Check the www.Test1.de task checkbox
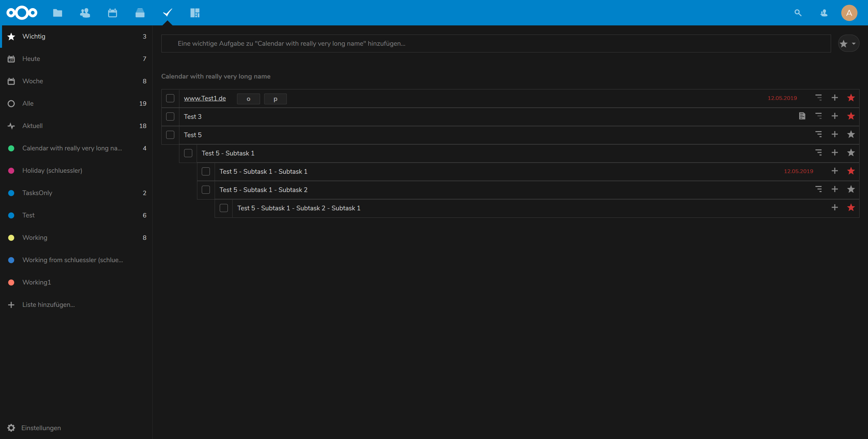The image size is (868, 439). click(170, 98)
